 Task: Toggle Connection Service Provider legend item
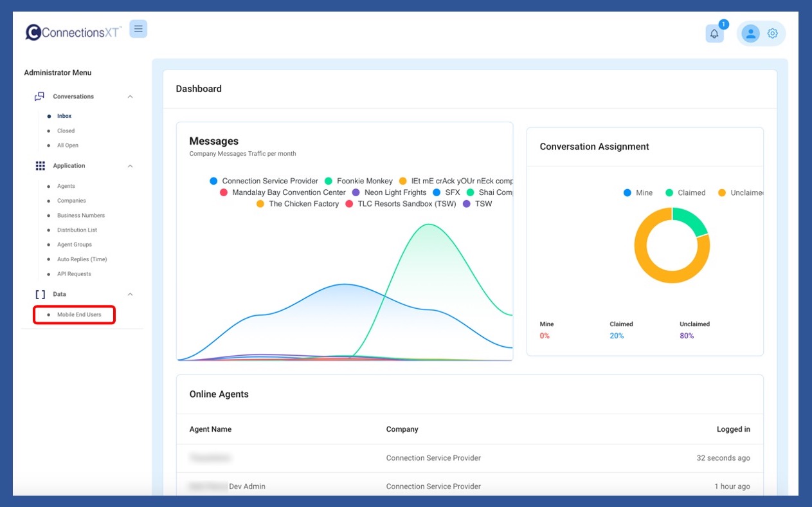pyautogui.click(x=269, y=181)
